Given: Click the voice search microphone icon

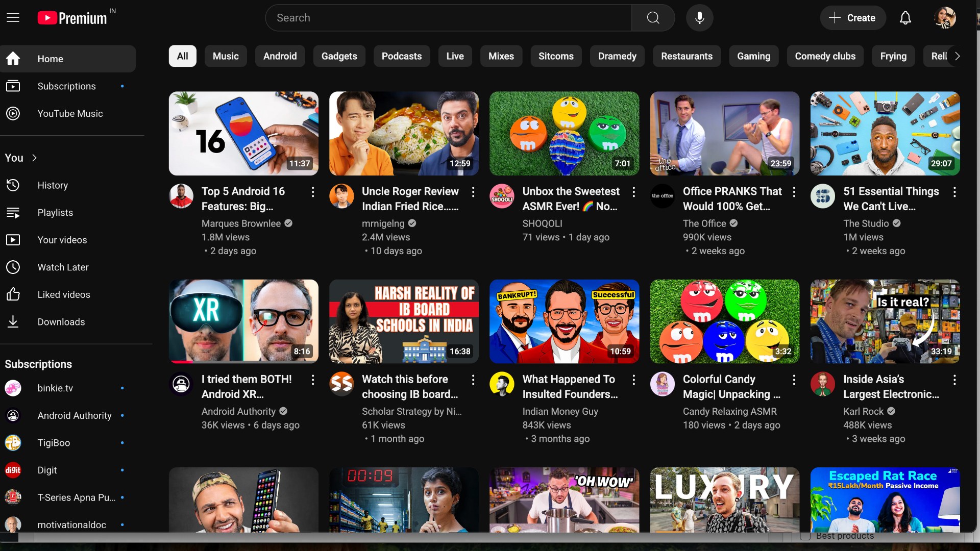Looking at the screenshot, I should tap(699, 18).
